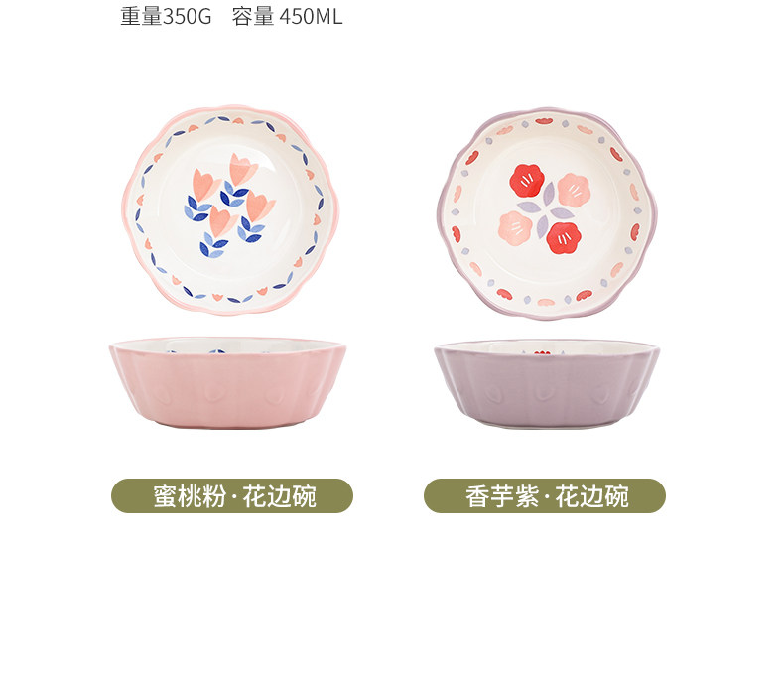Select the purple bowl side-view image
784x691 pixels.
click(x=547, y=384)
